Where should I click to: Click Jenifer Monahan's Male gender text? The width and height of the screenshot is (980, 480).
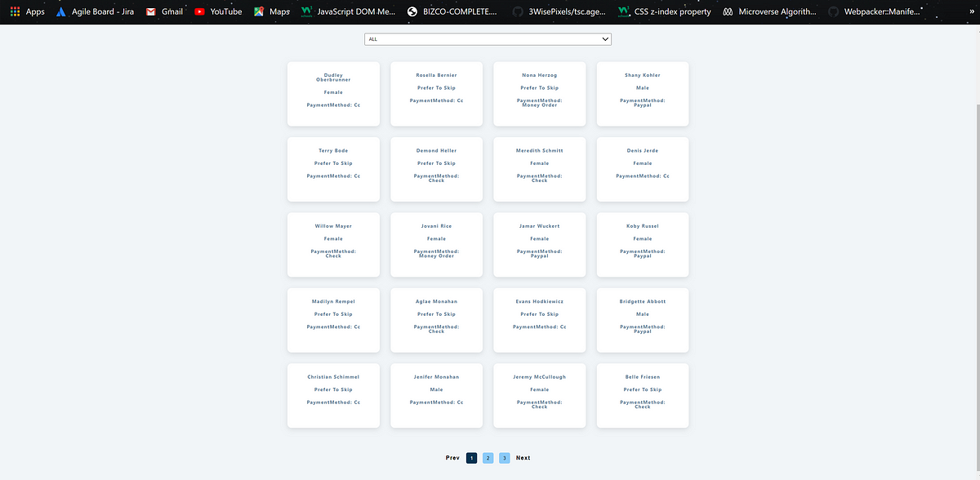tap(436, 389)
